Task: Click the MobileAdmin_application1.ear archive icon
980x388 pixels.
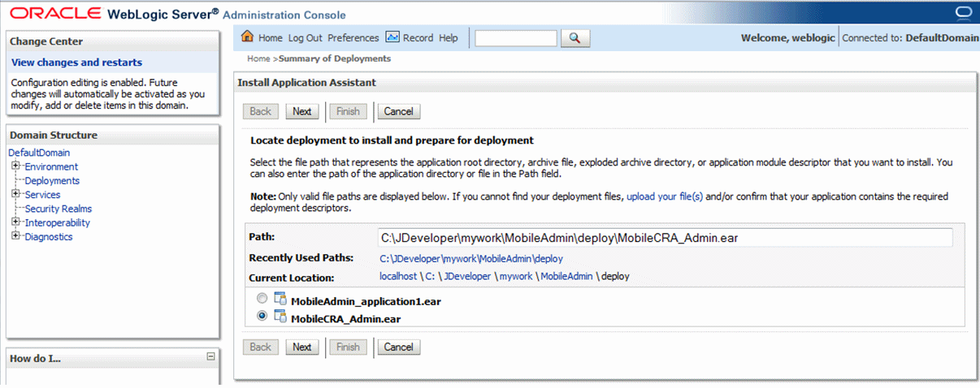Action: (x=280, y=300)
